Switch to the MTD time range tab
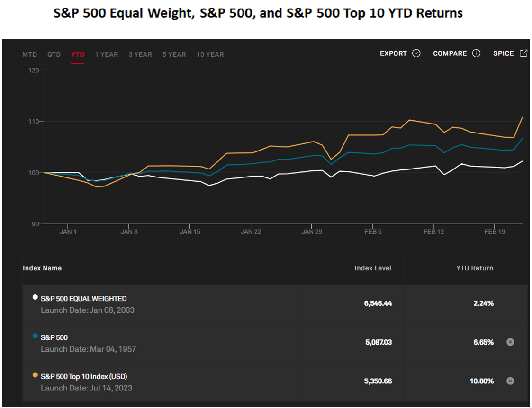This screenshot has height=408, width=532. tap(29, 54)
